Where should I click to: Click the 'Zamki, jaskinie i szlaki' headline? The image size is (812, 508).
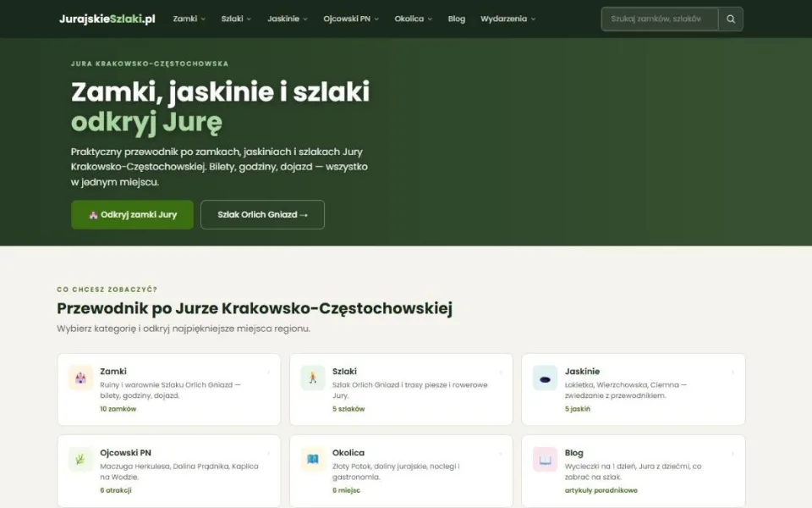(220, 91)
